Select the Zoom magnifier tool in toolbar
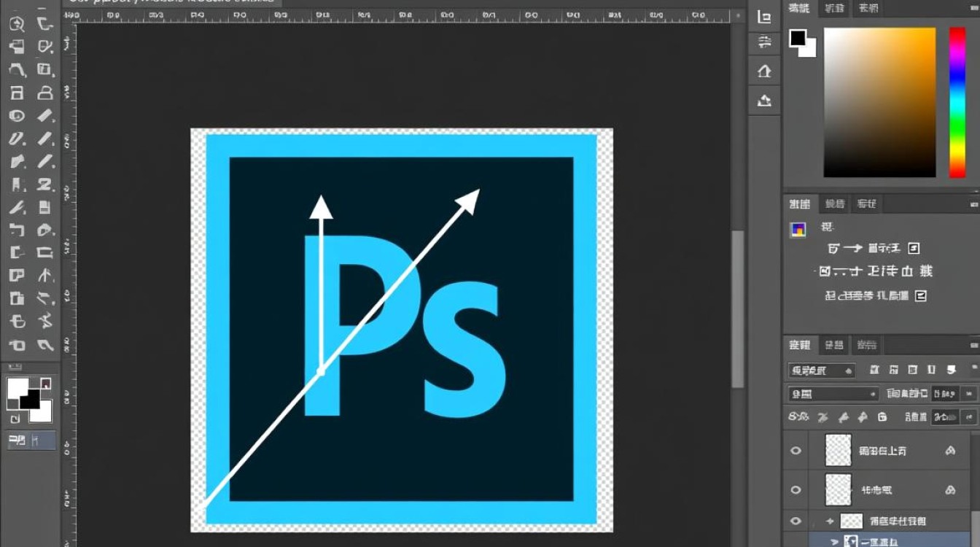Viewport: 980px width, 547px height. (x=16, y=24)
